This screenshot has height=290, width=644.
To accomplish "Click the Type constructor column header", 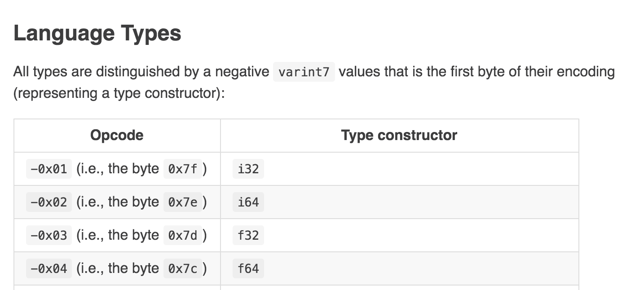I will (399, 135).
